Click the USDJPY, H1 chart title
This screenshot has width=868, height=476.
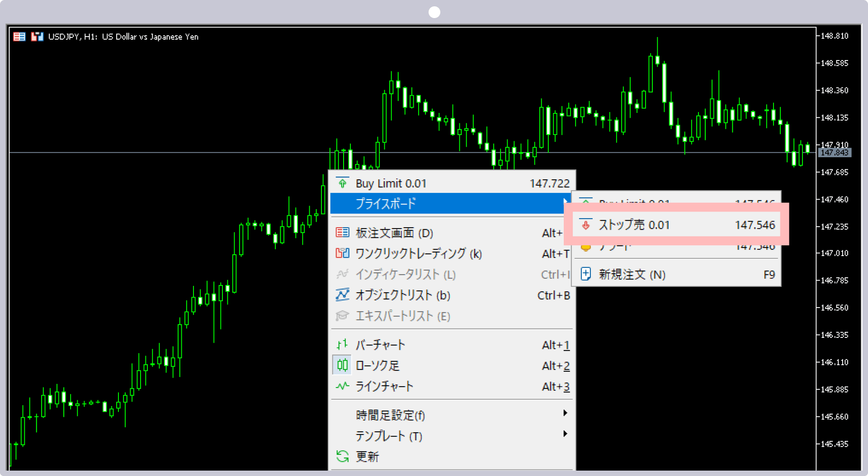pos(123,37)
